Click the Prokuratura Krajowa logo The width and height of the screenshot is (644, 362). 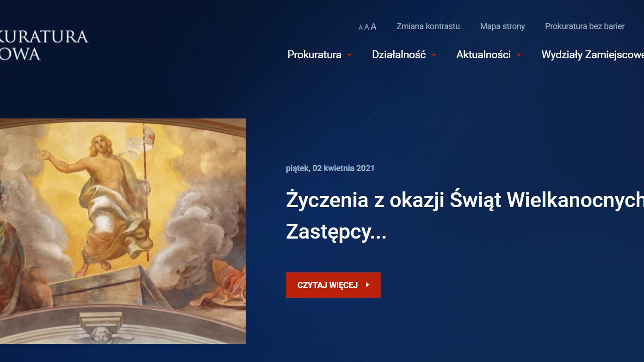44,45
